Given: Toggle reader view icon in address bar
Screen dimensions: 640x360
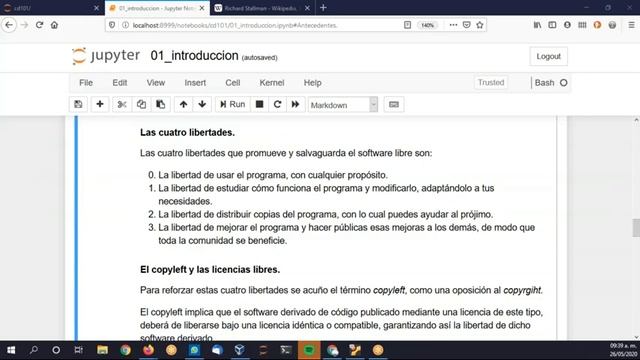Looking at the screenshot, I should 407,25.
